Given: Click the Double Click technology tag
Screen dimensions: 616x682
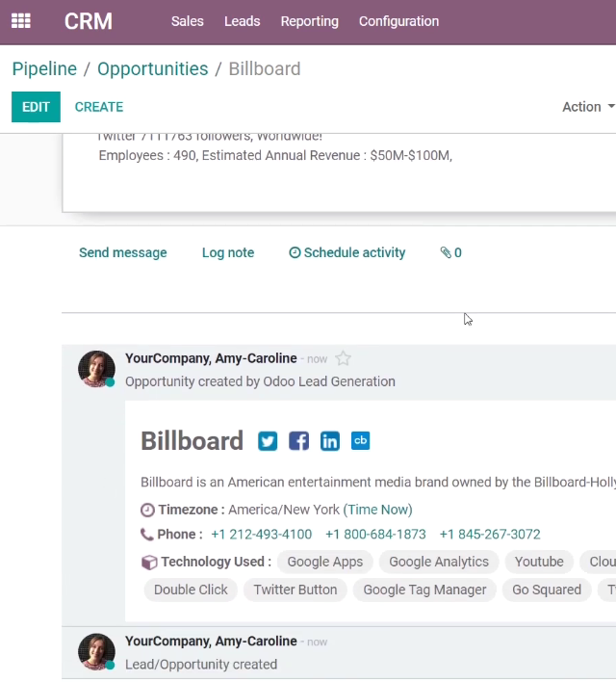Looking at the screenshot, I should coord(191,590).
